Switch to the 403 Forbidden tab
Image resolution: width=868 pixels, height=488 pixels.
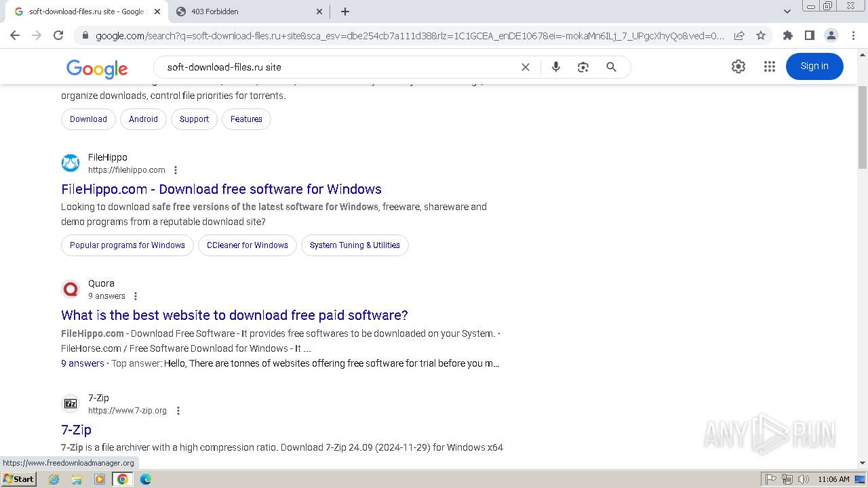(x=248, y=12)
